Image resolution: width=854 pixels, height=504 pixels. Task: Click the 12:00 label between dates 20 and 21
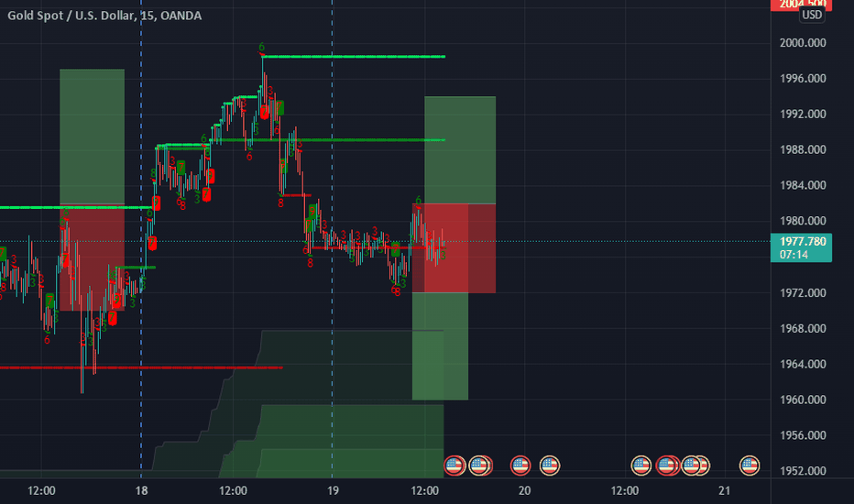coord(625,491)
